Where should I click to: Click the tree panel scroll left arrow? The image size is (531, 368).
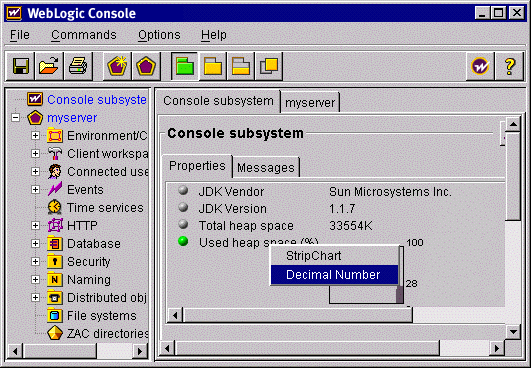point(15,351)
